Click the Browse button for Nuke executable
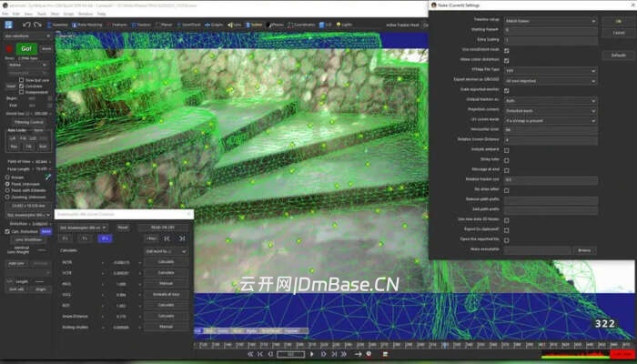The width and height of the screenshot is (637, 364). pos(584,250)
